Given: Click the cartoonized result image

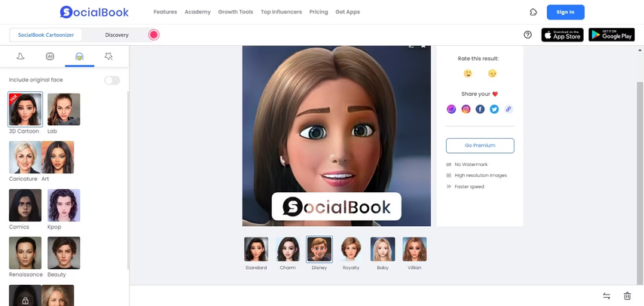Looking at the screenshot, I should click(337, 136).
